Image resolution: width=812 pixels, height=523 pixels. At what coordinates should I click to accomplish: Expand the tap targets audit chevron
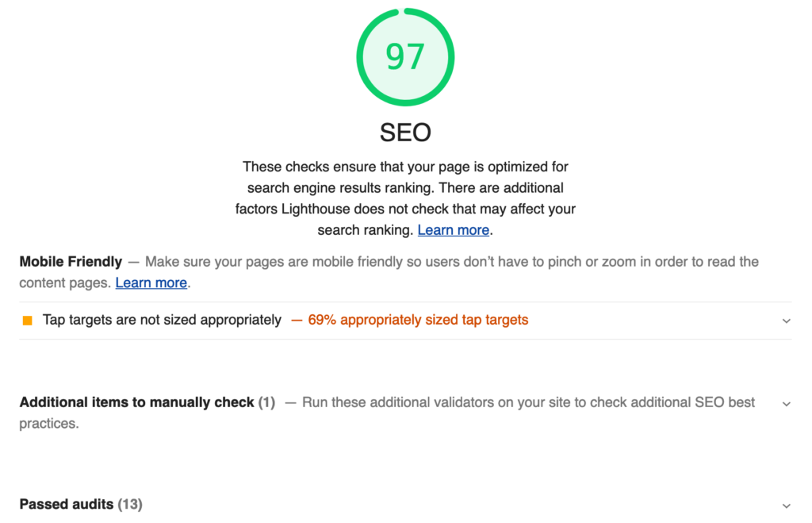coord(786,321)
